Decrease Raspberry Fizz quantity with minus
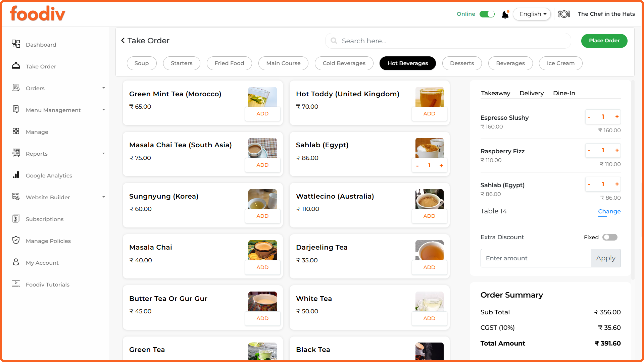 click(x=589, y=150)
